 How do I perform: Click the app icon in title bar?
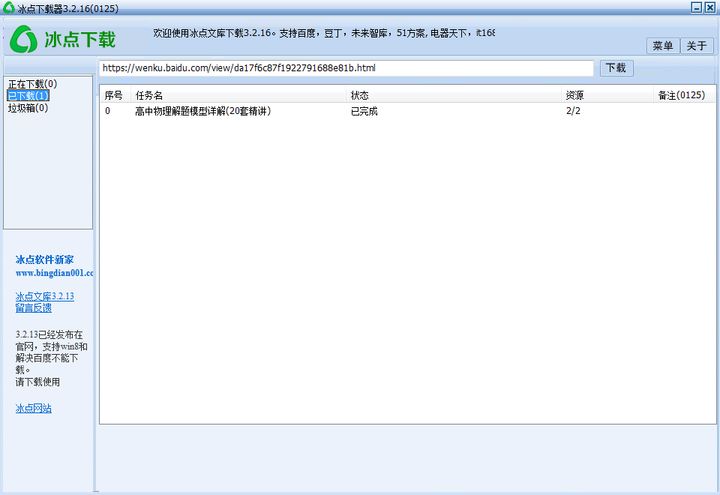(x=8, y=7)
